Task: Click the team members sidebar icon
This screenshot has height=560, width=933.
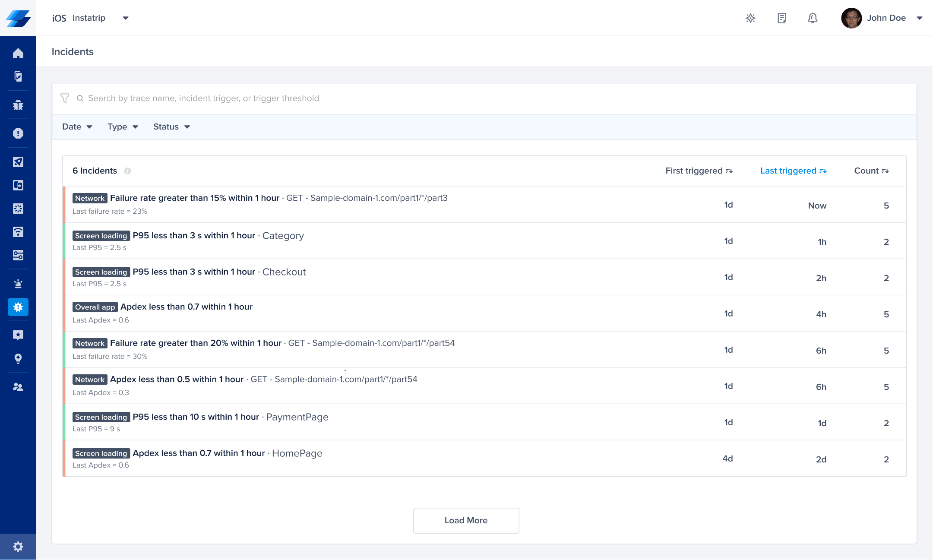Action: [x=18, y=387]
